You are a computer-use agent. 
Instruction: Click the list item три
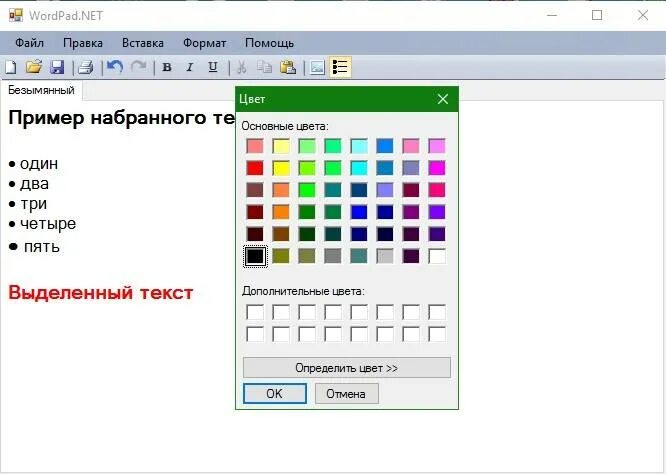tap(34, 204)
